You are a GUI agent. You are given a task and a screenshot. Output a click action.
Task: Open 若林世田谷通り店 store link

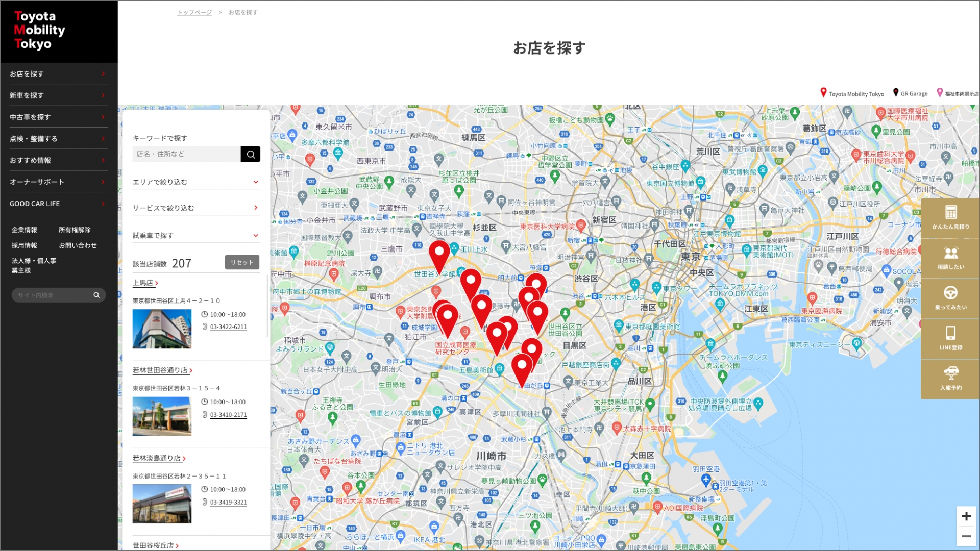coord(162,370)
